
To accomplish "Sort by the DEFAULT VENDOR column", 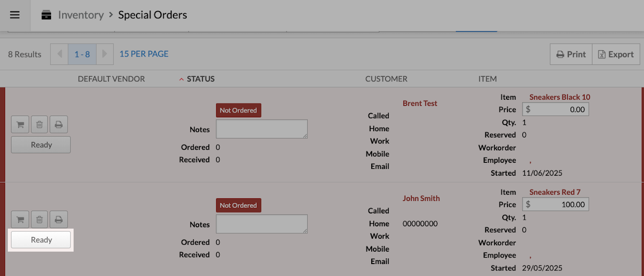I will click(111, 79).
